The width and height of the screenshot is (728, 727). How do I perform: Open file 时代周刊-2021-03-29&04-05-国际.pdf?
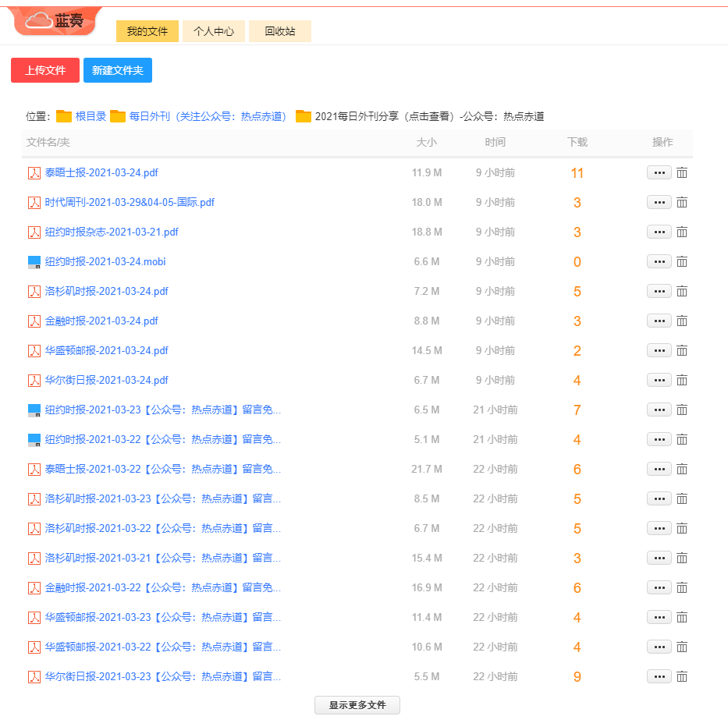tap(130, 202)
